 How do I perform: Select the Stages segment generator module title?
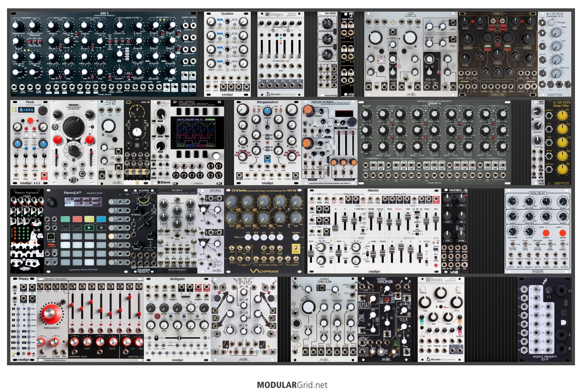pyautogui.click(x=281, y=14)
